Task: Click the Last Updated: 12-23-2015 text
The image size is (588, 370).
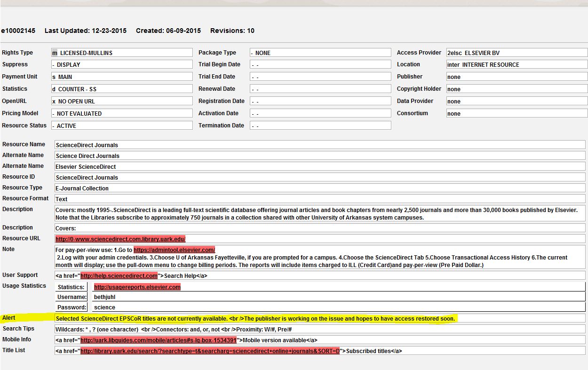Action: coord(86,31)
